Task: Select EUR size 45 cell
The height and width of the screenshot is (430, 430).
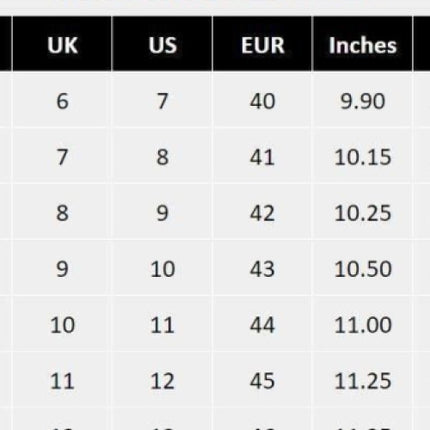Action: [262, 381]
